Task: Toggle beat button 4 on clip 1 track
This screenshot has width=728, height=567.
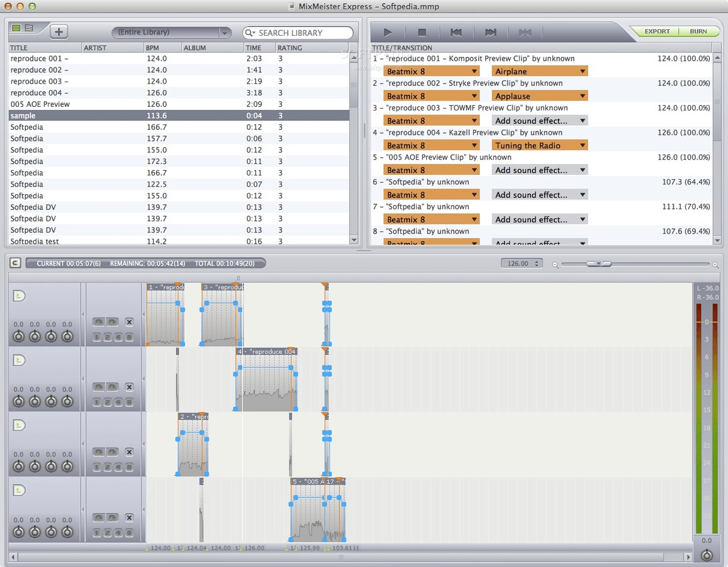Action: point(118,337)
